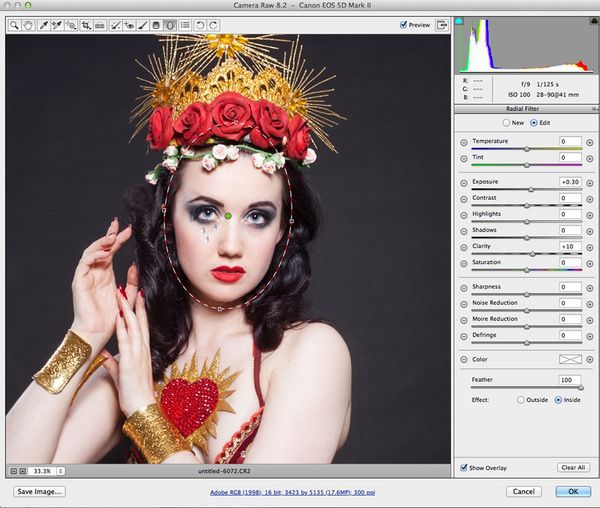Uncheck the Preview checkbox
The width and height of the screenshot is (600, 508).
(403, 24)
